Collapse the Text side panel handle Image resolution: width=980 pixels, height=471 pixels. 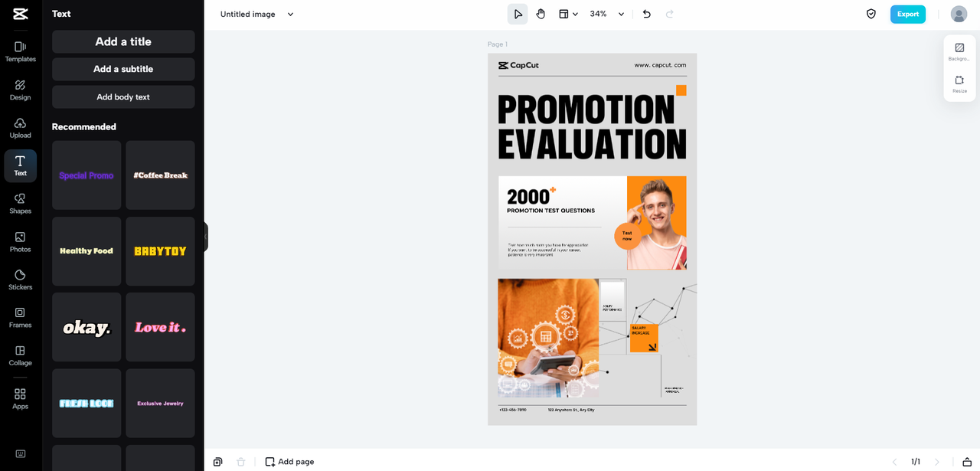tap(205, 237)
